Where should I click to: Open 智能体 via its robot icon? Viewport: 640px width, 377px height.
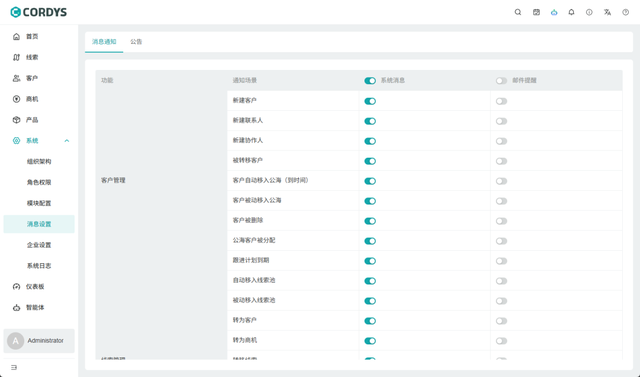(x=16, y=308)
